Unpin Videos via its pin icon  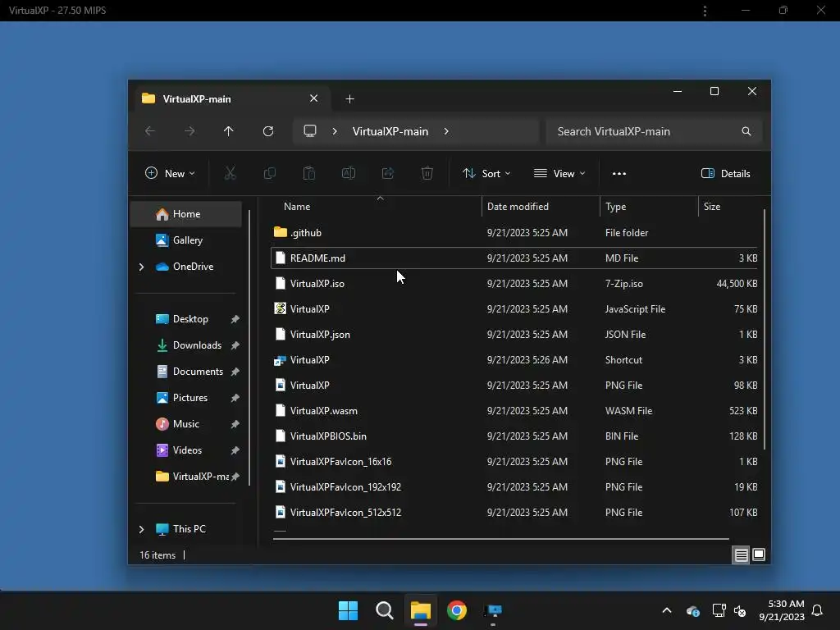(235, 450)
